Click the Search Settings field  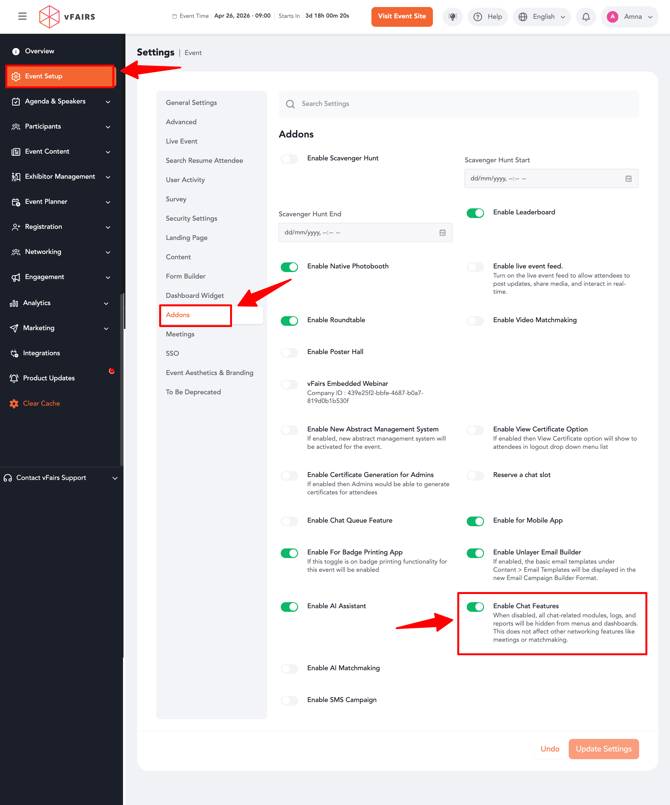458,104
